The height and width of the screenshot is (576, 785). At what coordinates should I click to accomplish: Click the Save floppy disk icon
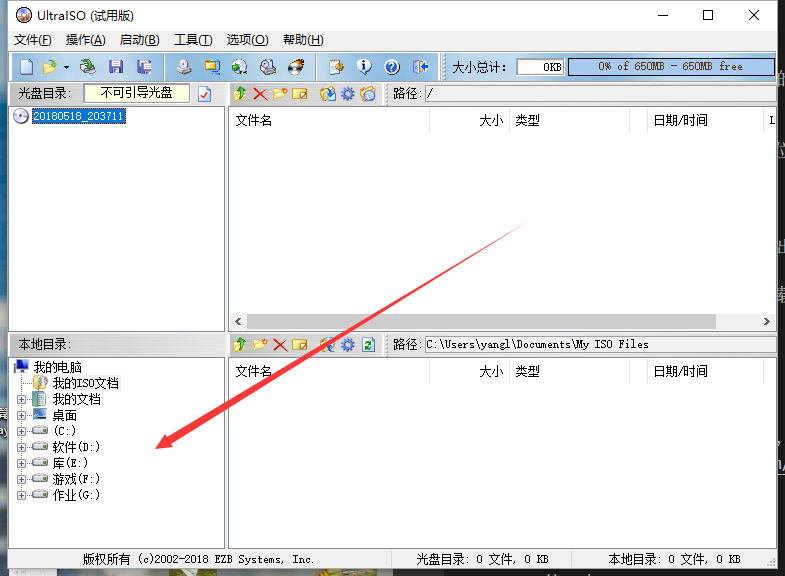click(116, 67)
